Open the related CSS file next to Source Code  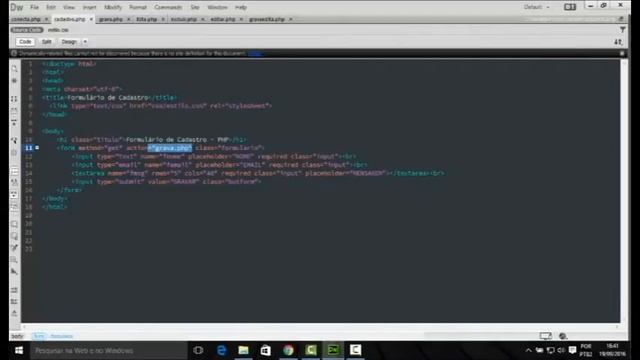pos(58,30)
